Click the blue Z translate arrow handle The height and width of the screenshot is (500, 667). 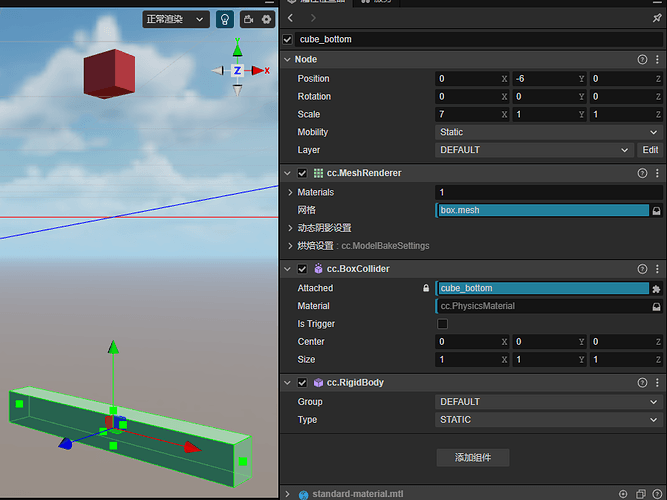[66, 443]
